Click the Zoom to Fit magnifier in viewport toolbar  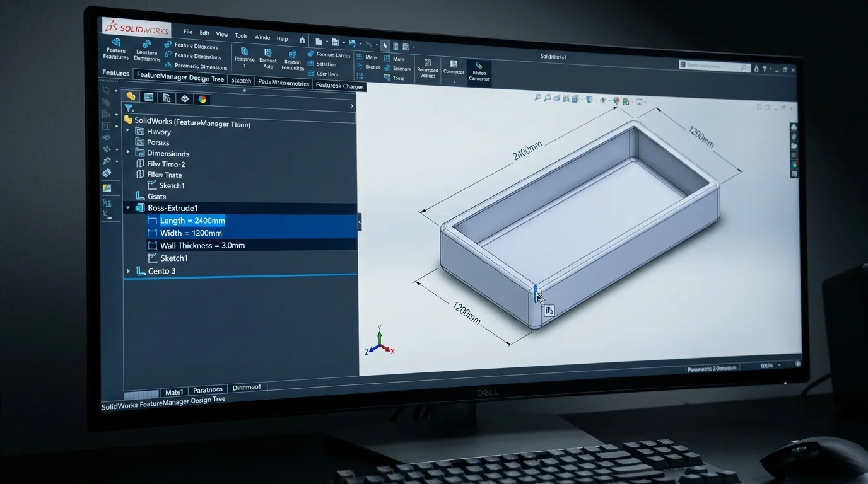pos(537,98)
